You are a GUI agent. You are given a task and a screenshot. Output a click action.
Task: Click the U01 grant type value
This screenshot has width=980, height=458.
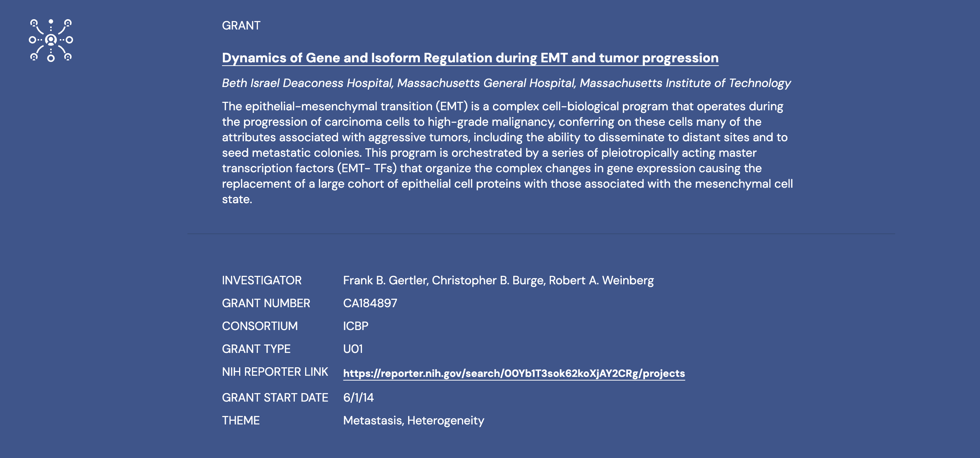coord(353,349)
